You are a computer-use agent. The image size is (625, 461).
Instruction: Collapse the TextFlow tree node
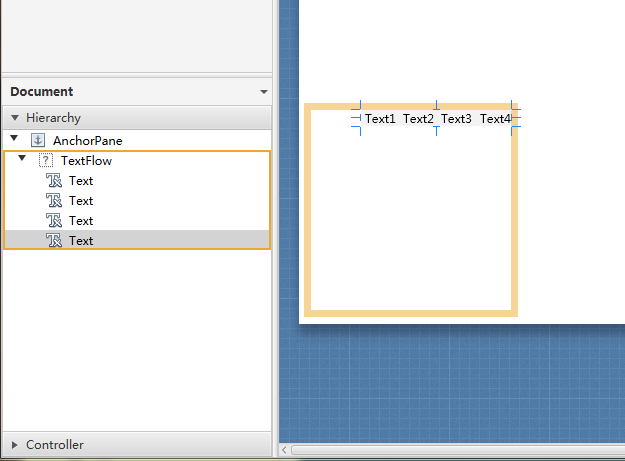pyautogui.click(x=22, y=159)
